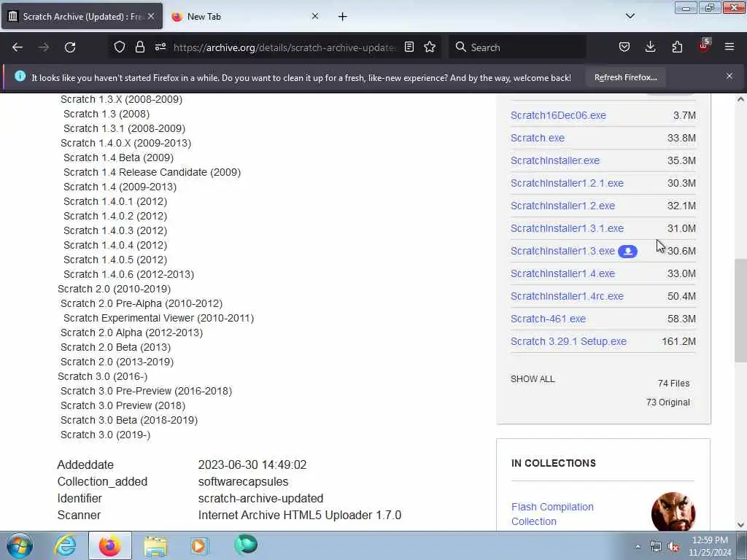
Task: Open the Pocket save icon
Action: (624, 47)
